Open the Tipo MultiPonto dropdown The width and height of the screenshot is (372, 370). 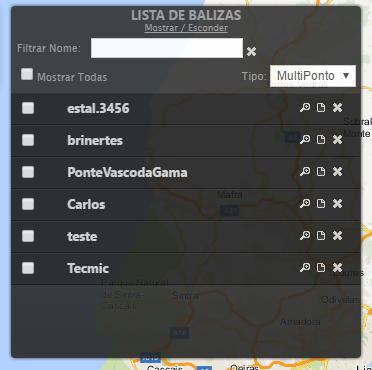(313, 76)
